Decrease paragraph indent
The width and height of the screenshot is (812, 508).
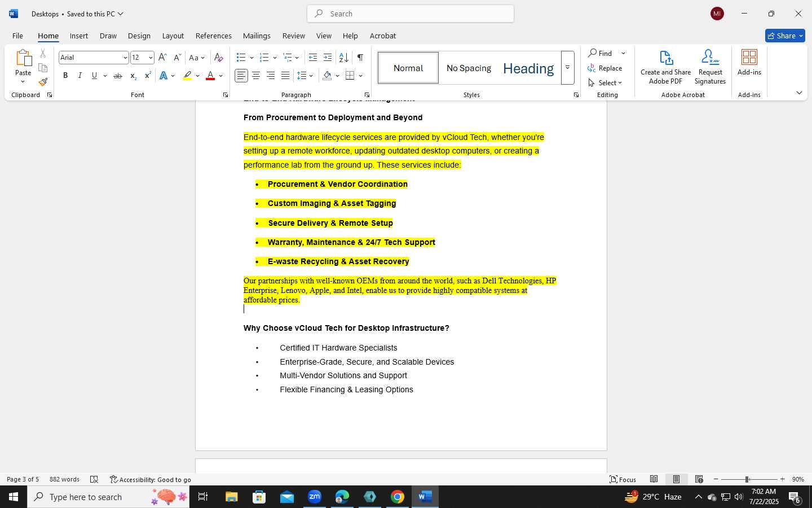[313, 58]
